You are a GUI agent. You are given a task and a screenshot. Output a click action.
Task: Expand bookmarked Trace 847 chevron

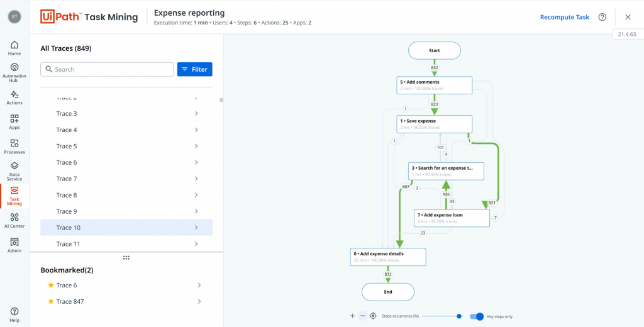pyautogui.click(x=199, y=301)
